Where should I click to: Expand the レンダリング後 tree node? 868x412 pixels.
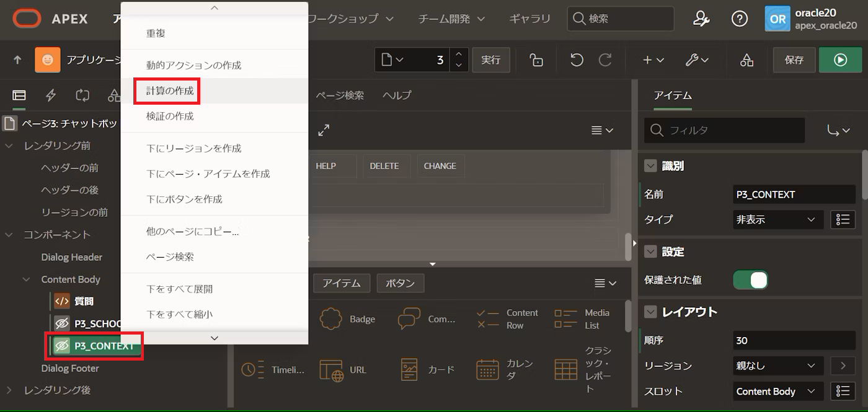click(9, 390)
